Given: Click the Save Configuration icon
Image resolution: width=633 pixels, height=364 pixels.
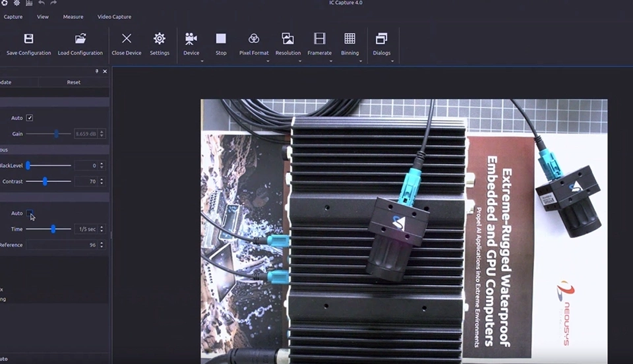Looking at the screenshot, I should click(28, 39).
